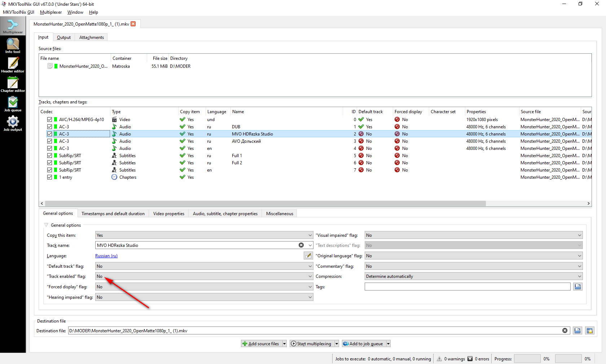The image size is (606, 364).
Task: Click the language edit pencil icon
Action: (308, 256)
